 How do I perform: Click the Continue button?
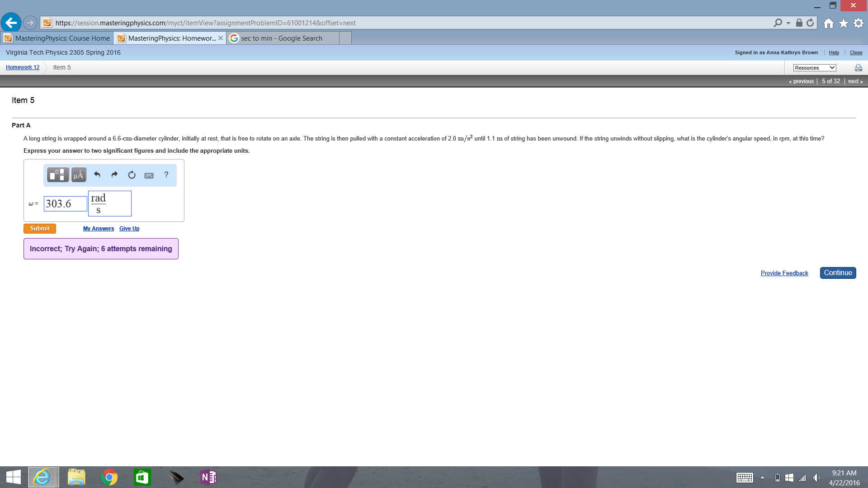click(838, 273)
